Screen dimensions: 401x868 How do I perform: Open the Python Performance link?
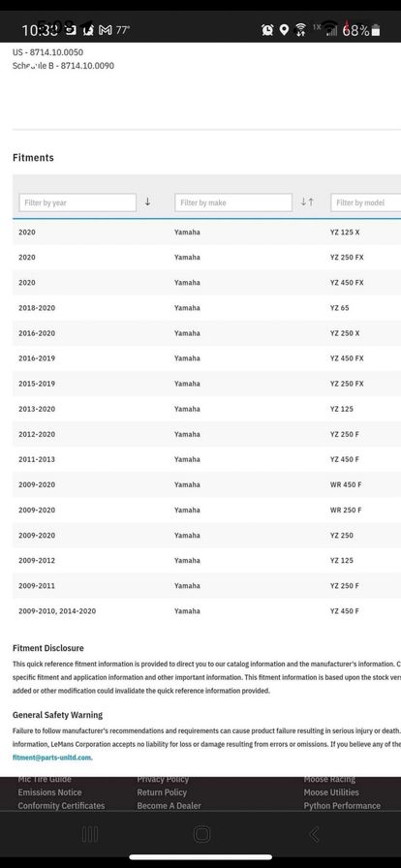point(342,805)
